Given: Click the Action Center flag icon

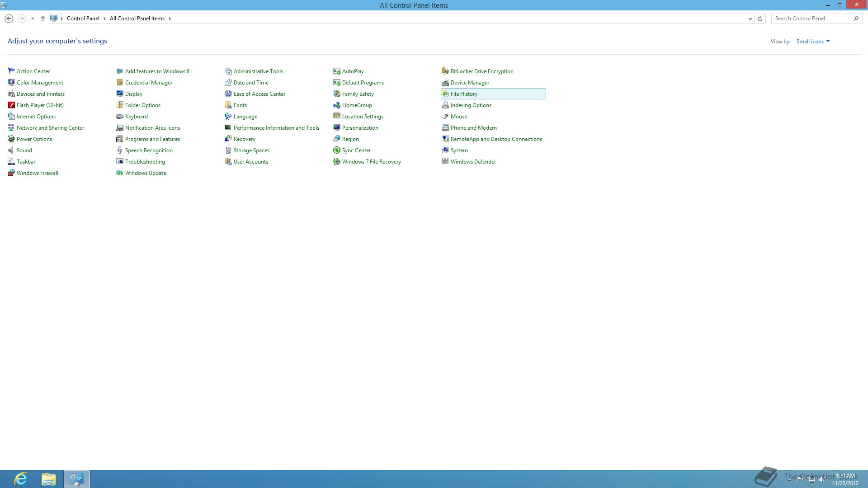Looking at the screenshot, I should click(11, 71).
